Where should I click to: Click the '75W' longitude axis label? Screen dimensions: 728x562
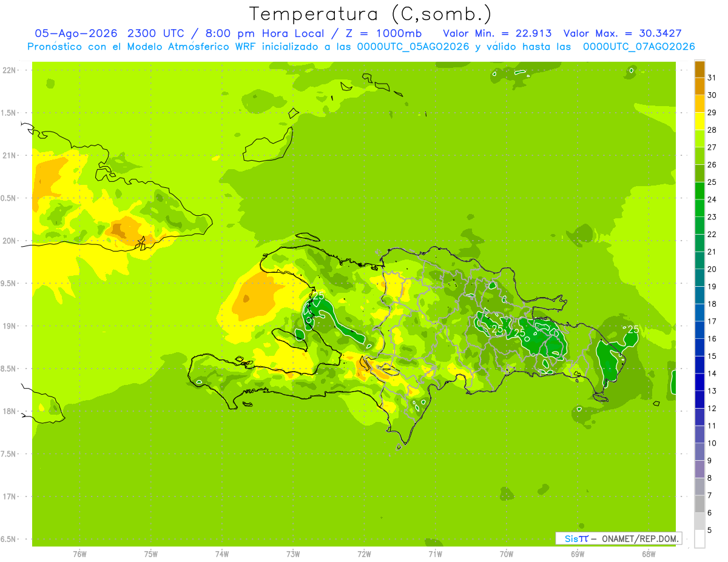click(x=150, y=554)
